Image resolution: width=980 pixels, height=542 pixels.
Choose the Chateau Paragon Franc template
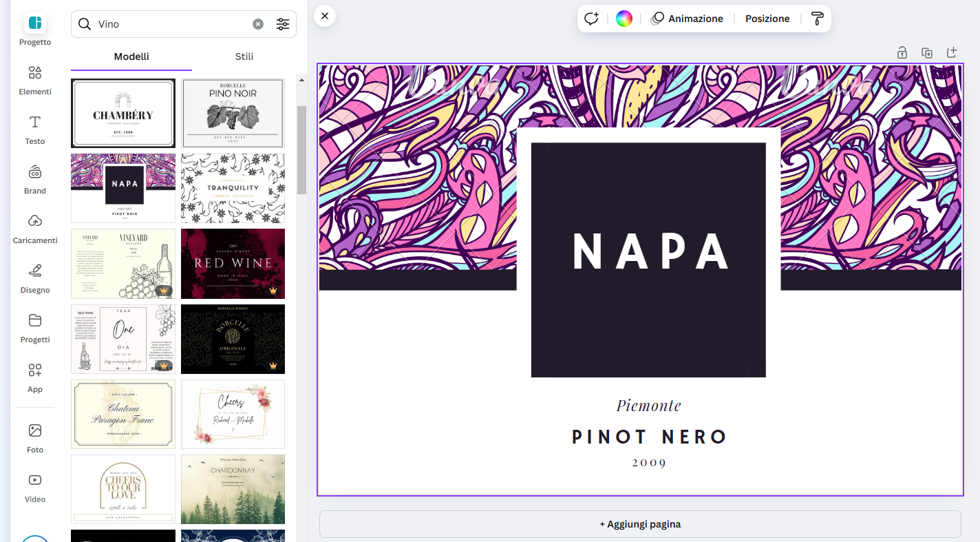point(123,414)
